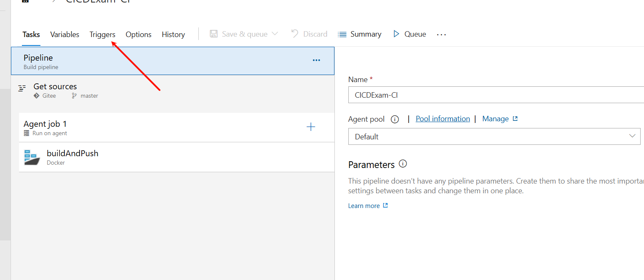Click the Queue play icon
Screen dimensions: 644x280
point(396,34)
